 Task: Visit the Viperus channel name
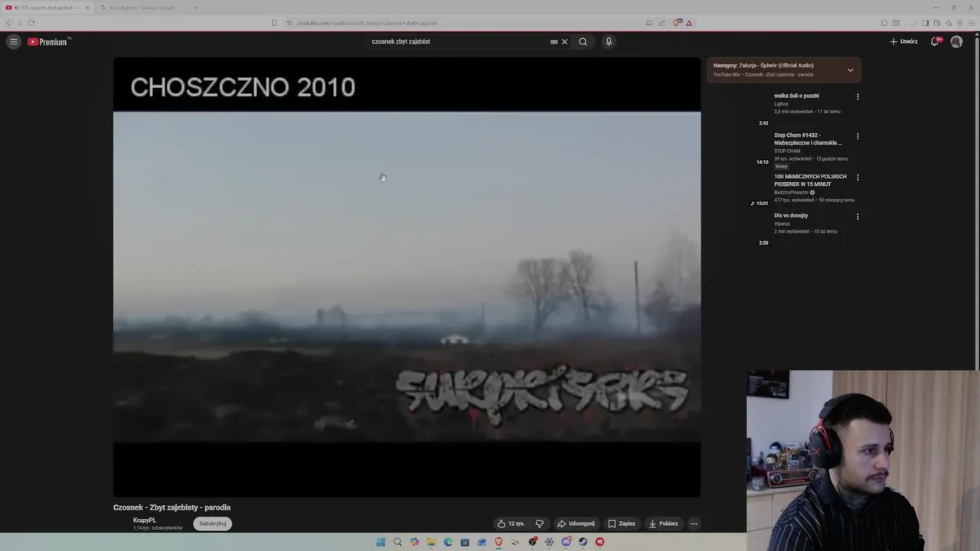(x=782, y=223)
